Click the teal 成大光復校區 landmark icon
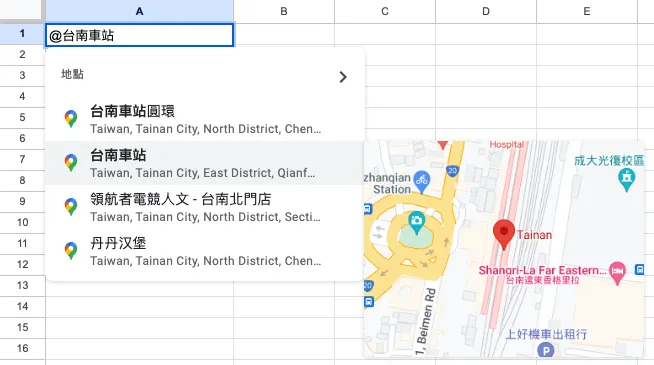This screenshot has height=365, width=654. click(x=626, y=179)
